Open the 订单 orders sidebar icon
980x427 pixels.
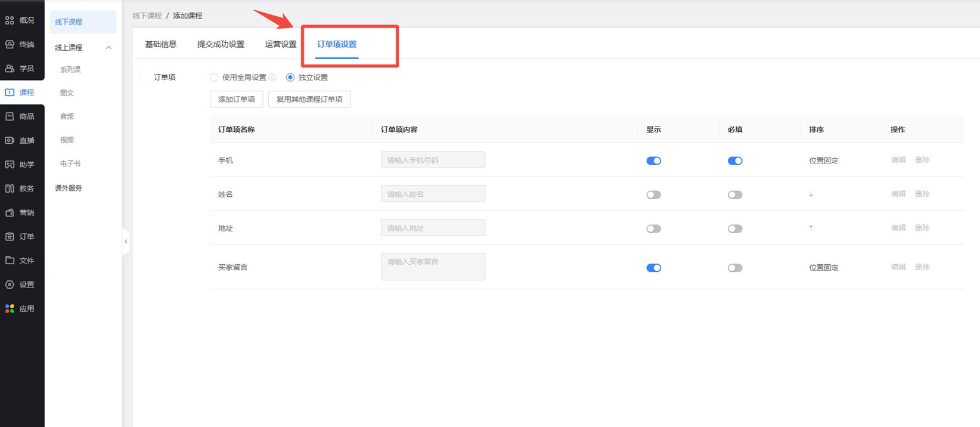coord(10,237)
